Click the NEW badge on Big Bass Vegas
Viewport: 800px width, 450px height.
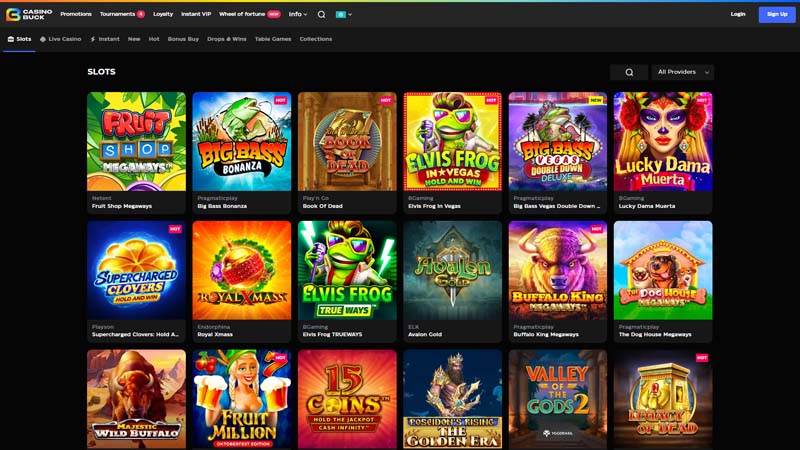(596, 101)
